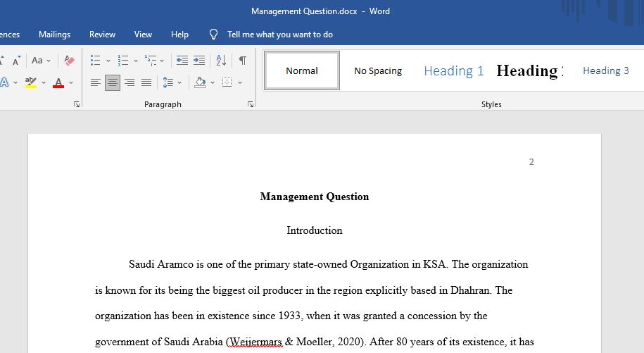Click the Borders icon
The height and width of the screenshot is (353, 644).
227,82
